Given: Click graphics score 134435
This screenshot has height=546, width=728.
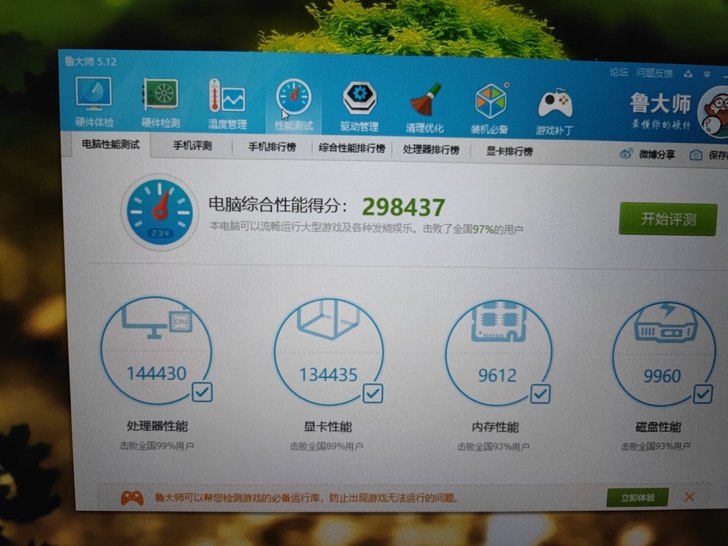Looking at the screenshot, I should [328, 375].
